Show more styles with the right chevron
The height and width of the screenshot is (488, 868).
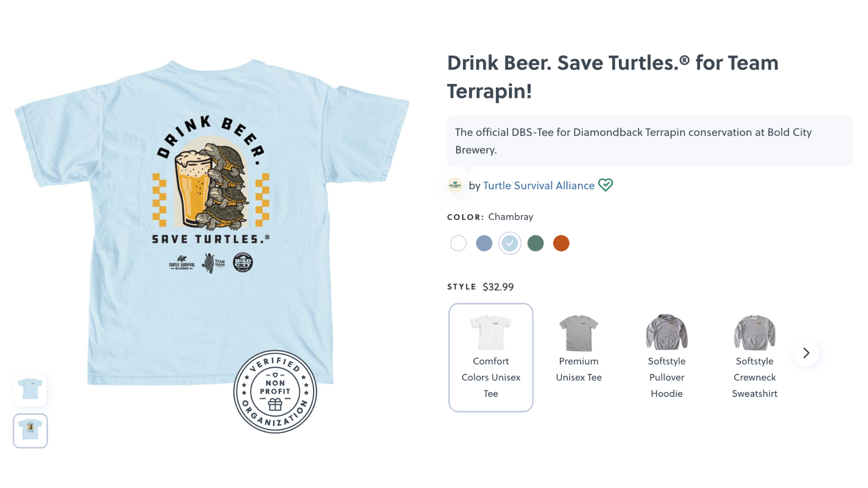click(806, 353)
